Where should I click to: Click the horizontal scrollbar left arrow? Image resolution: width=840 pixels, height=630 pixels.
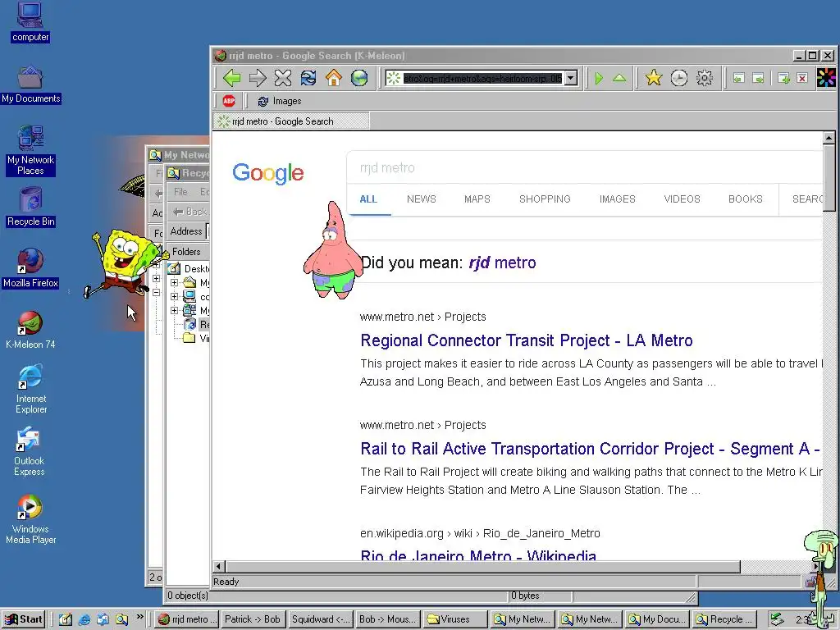[x=218, y=566]
